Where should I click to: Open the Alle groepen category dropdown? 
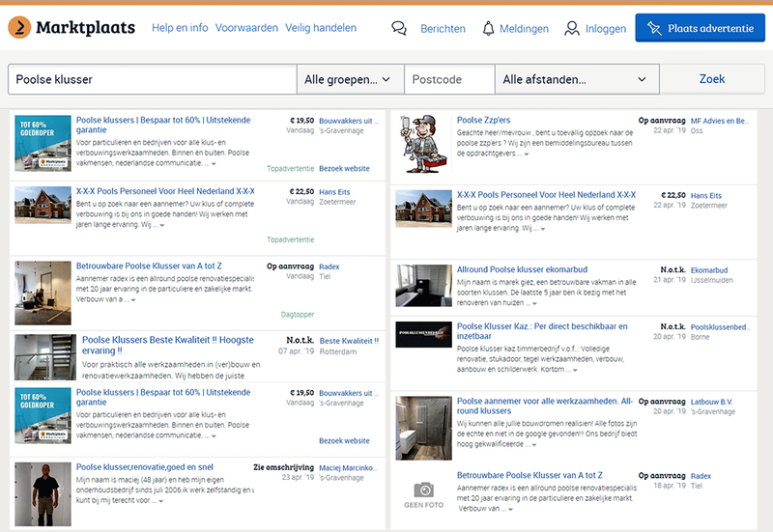pos(349,79)
